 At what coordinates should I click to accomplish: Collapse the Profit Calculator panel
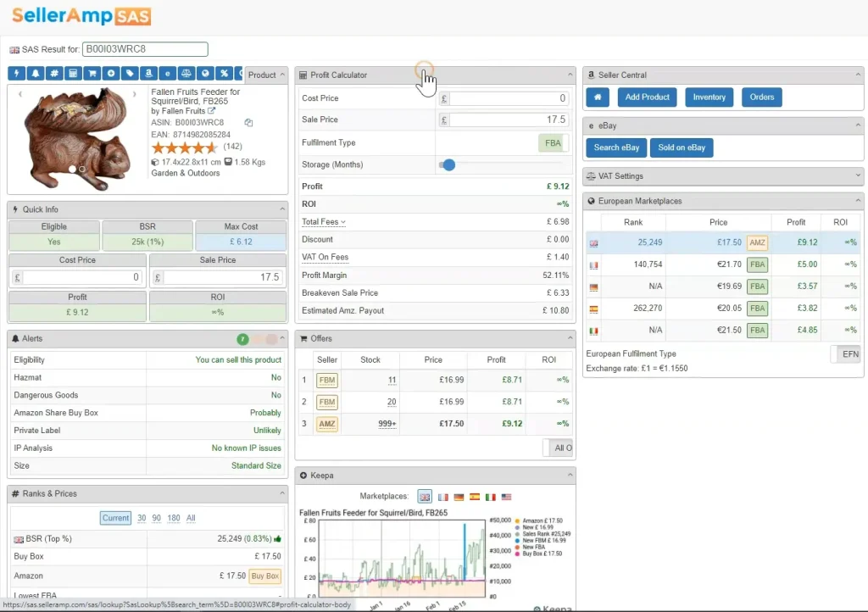tap(570, 75)
